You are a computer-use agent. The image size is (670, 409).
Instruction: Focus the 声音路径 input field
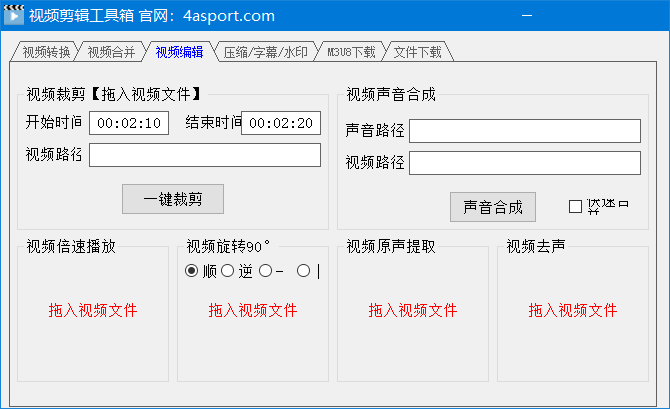pyautogui.click(x=525, y=131)
